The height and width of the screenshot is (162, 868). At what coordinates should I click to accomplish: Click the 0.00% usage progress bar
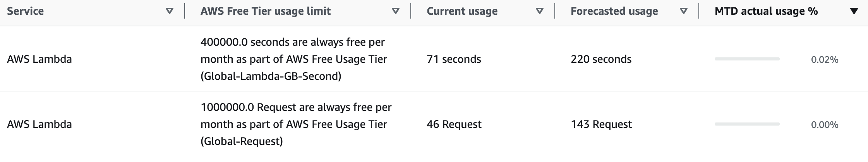747,124
